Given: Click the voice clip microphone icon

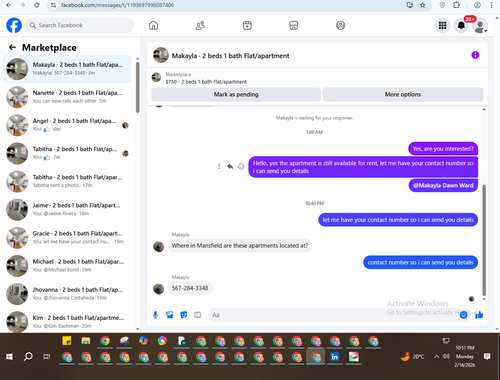Looking at the screenshot, I should click(155, 315).
